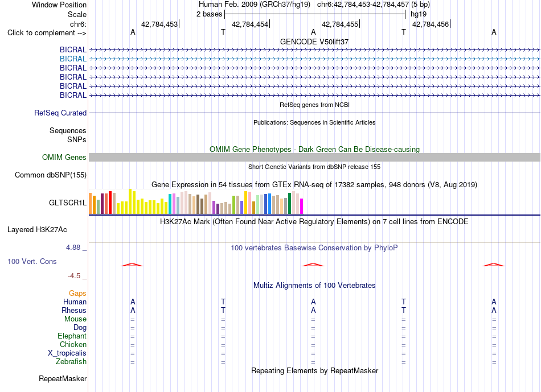Image resolution: width=541 pixels, height=392 pixels.
Task: Click the H3K27Ac Mark track title
Action: 314,222
